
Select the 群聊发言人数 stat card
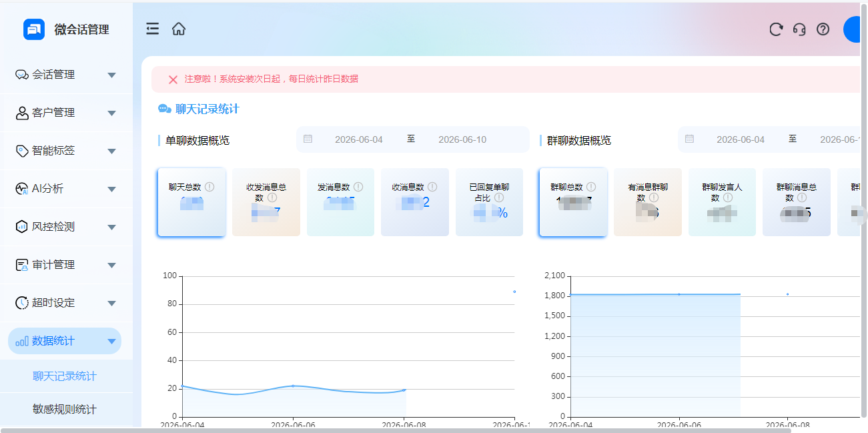coord(722,202)
